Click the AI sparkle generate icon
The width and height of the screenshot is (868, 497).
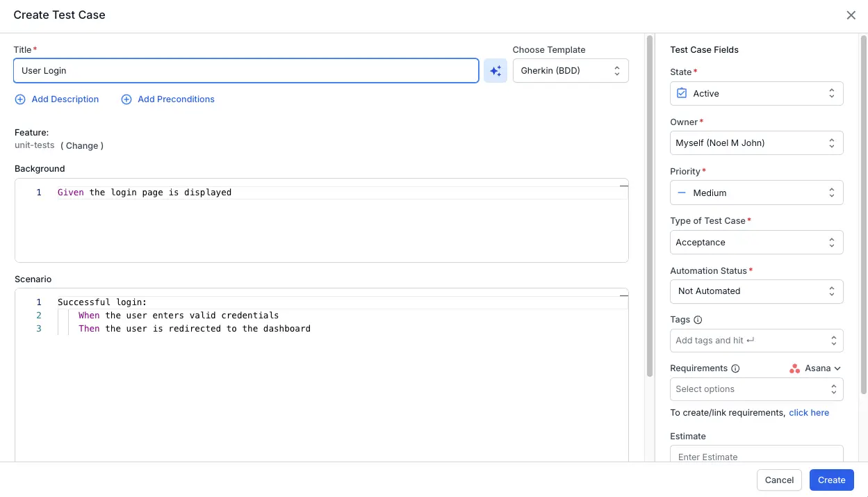[x=495, y=71]
